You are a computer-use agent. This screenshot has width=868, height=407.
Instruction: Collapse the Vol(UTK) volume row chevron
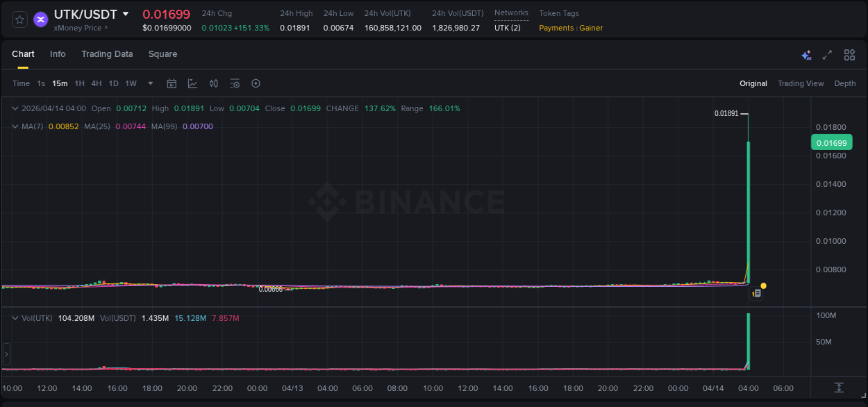(x=15, y=317)
